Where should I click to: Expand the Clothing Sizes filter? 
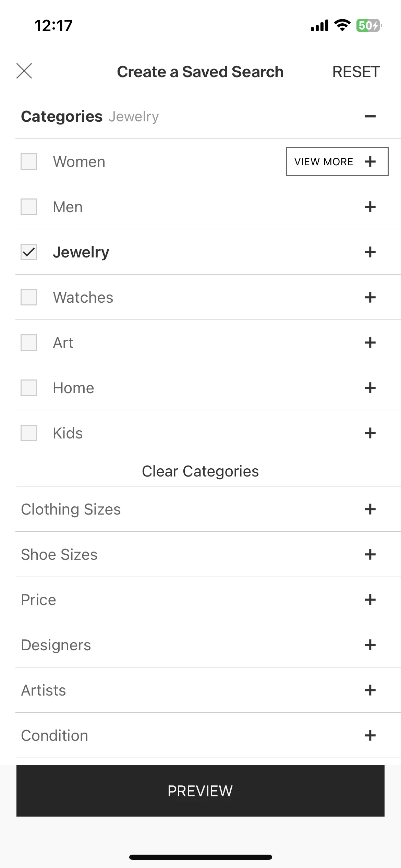[x=208, y=509]
